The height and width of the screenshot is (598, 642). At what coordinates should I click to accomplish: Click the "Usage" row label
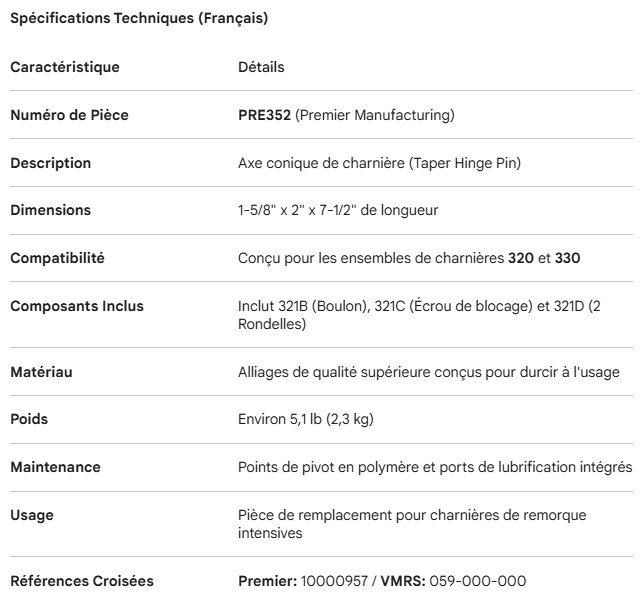[x=32, y=515]
